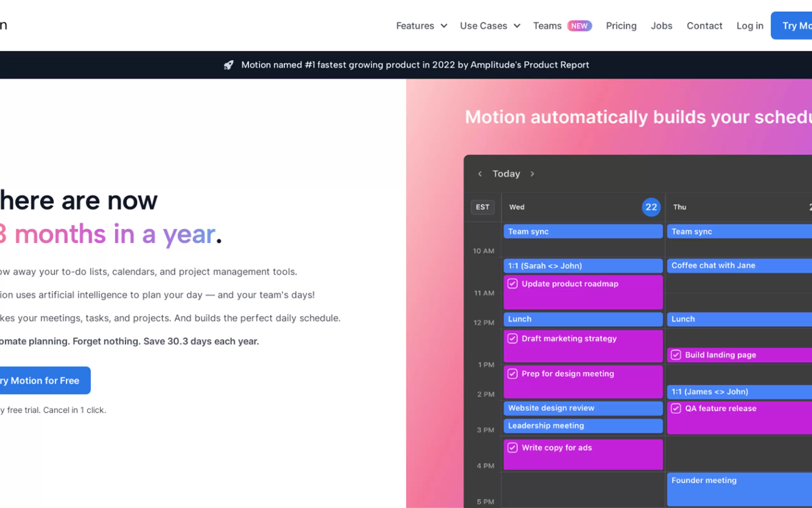Click the Log in link
This screenshot has height=508, width=812.
750,26
